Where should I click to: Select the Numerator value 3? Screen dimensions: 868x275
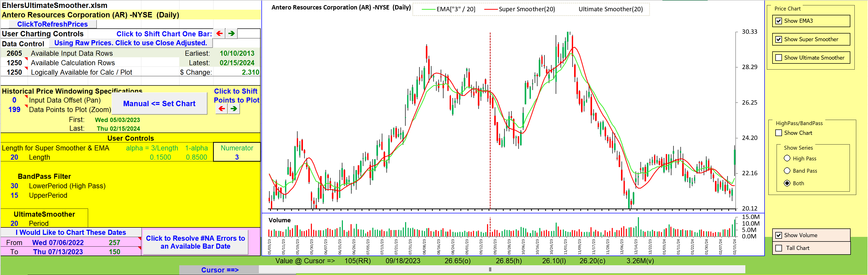237,157
